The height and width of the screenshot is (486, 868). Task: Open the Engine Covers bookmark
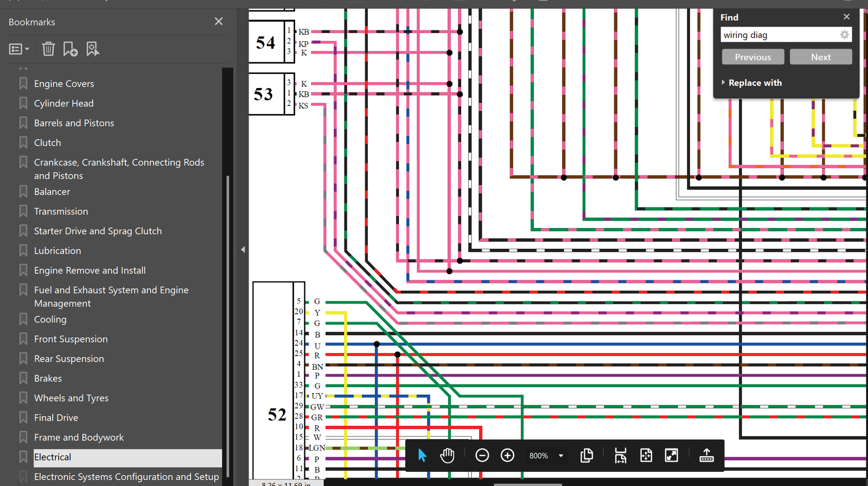64,84
